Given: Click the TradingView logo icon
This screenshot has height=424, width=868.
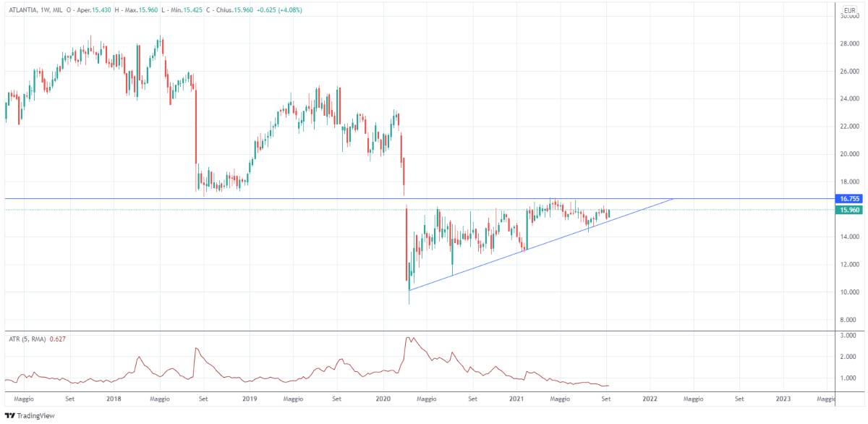Looking at the screenshot, I should click(x=9, y=416).
